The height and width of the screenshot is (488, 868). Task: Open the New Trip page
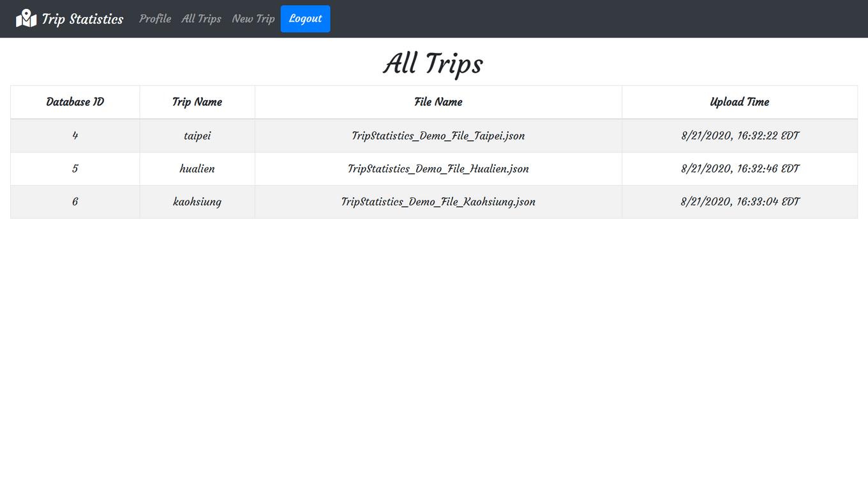click(253, 18)
